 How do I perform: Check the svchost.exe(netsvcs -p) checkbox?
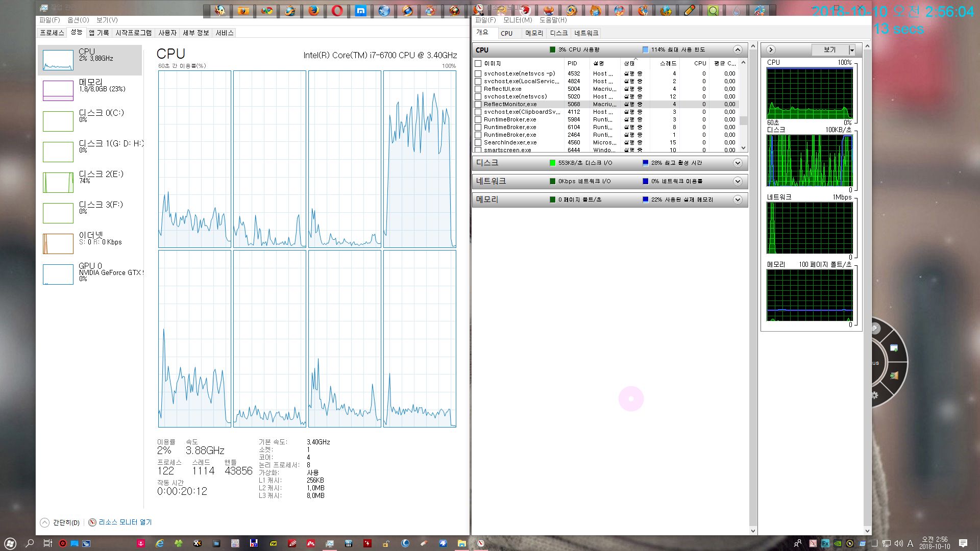pos(478,73)
